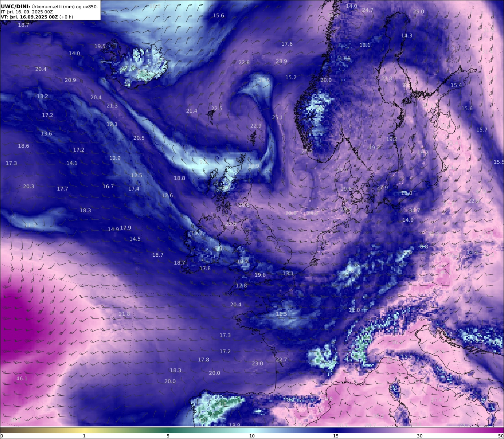The width and height of the screenshot is (504, 439).
Task: Click the 18.2 map value
Action: point(423,153)
